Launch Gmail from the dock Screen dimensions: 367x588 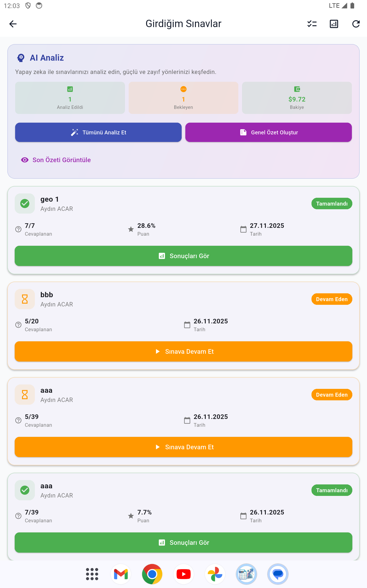(121, 574)
